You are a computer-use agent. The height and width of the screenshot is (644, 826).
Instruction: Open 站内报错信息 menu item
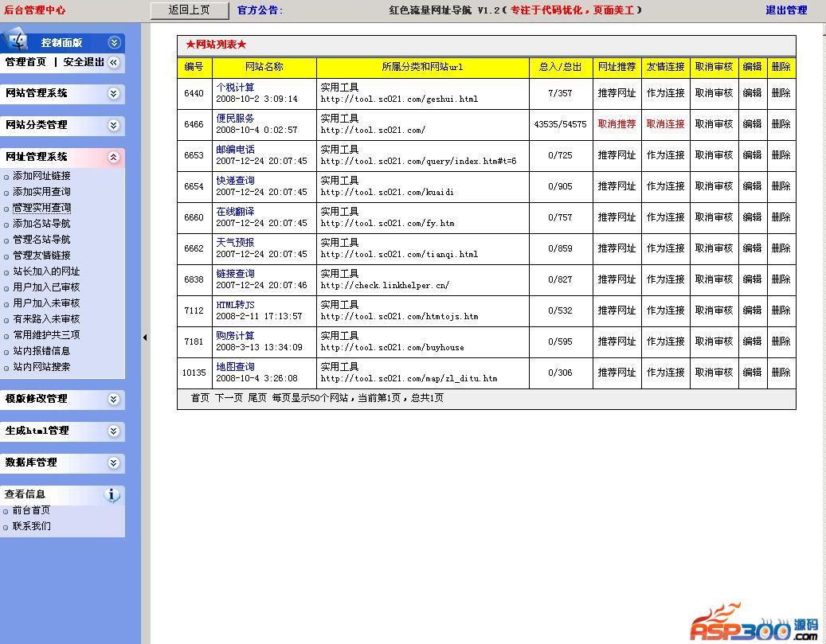[x=41, y=351]
